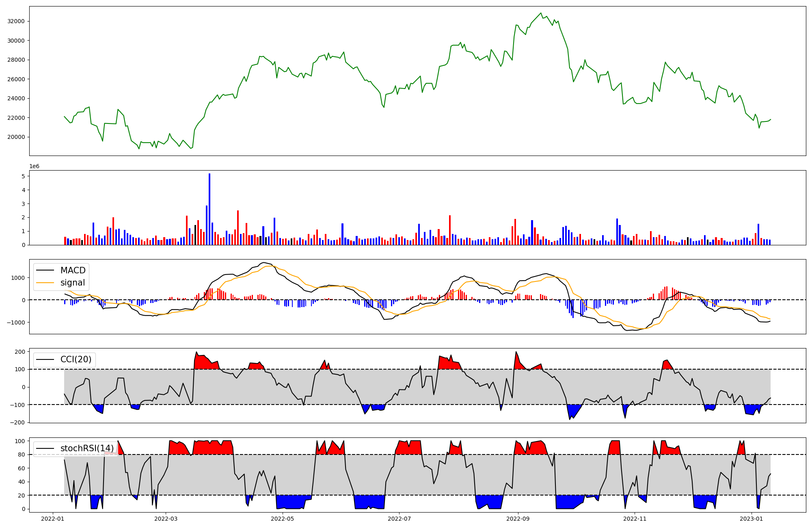The image size is (812, 528).
Task: Click the highest peak of the green price line
Action: (541, 13)
